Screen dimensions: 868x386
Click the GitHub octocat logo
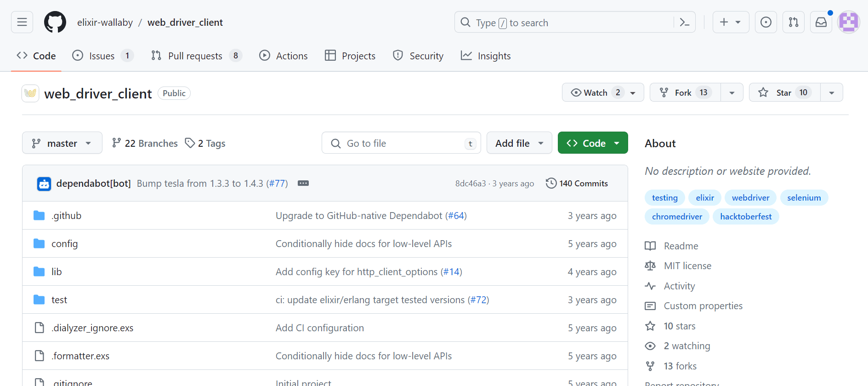point(55,22)
